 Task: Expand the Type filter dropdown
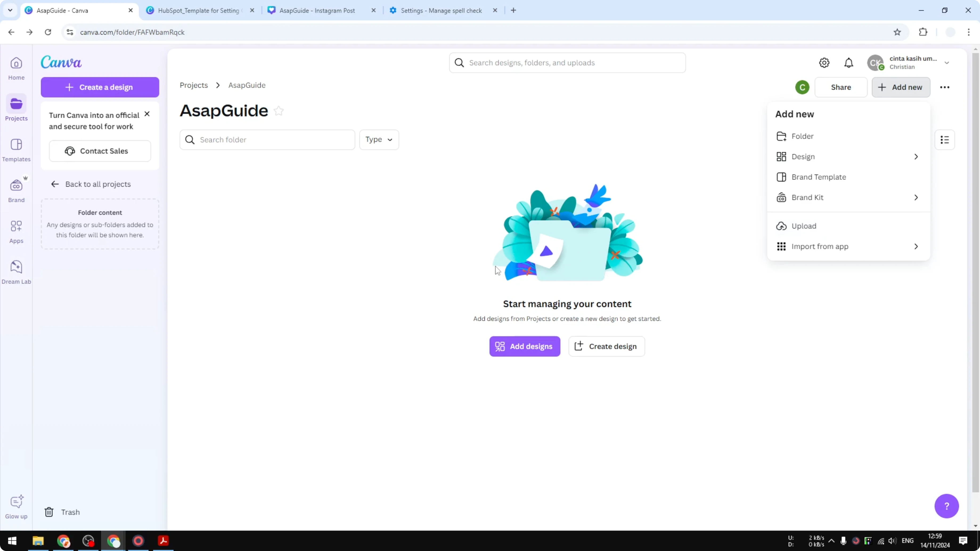click(x=379, y=139)
